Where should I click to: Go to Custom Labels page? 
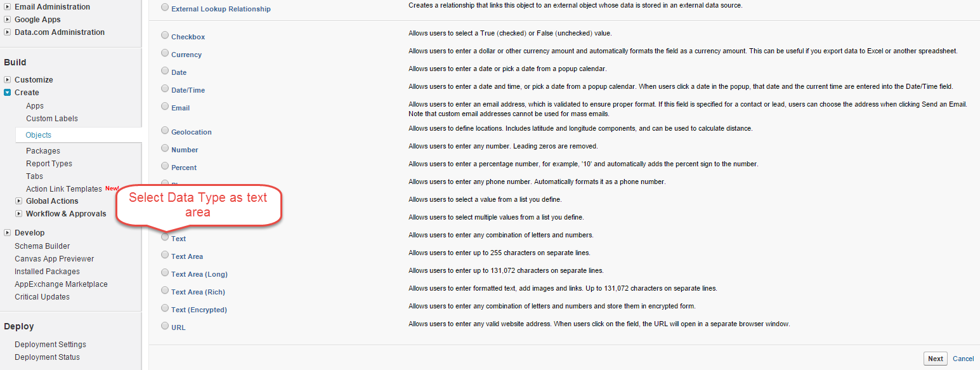pos(52,119)
